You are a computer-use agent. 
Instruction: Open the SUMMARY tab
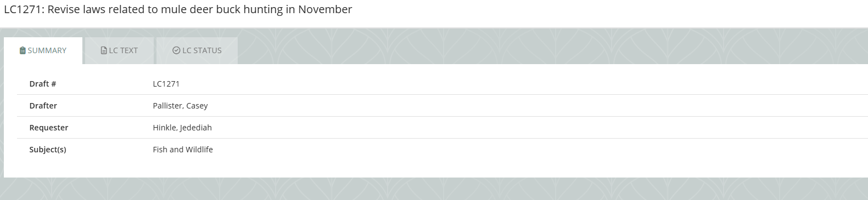tap(43, 50)
